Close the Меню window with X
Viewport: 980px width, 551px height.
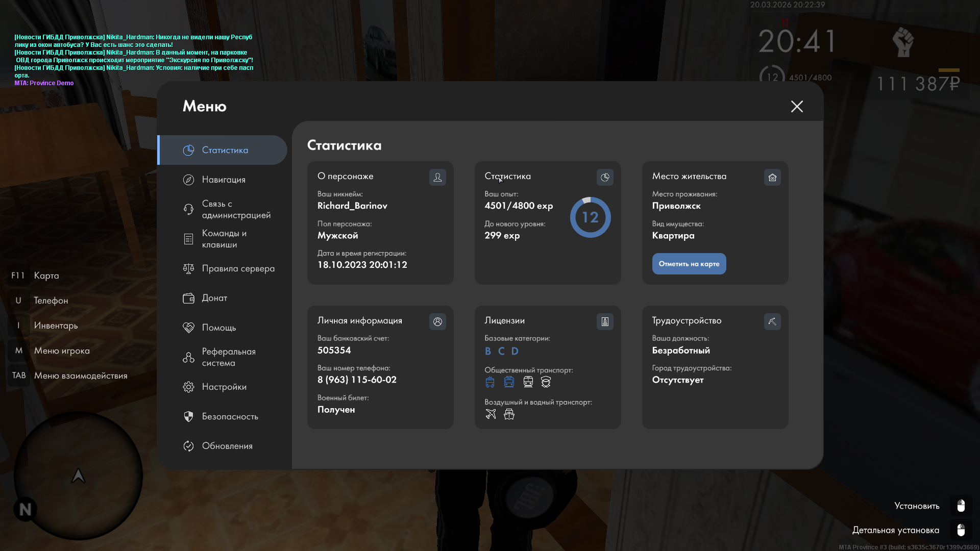(797, 106)
